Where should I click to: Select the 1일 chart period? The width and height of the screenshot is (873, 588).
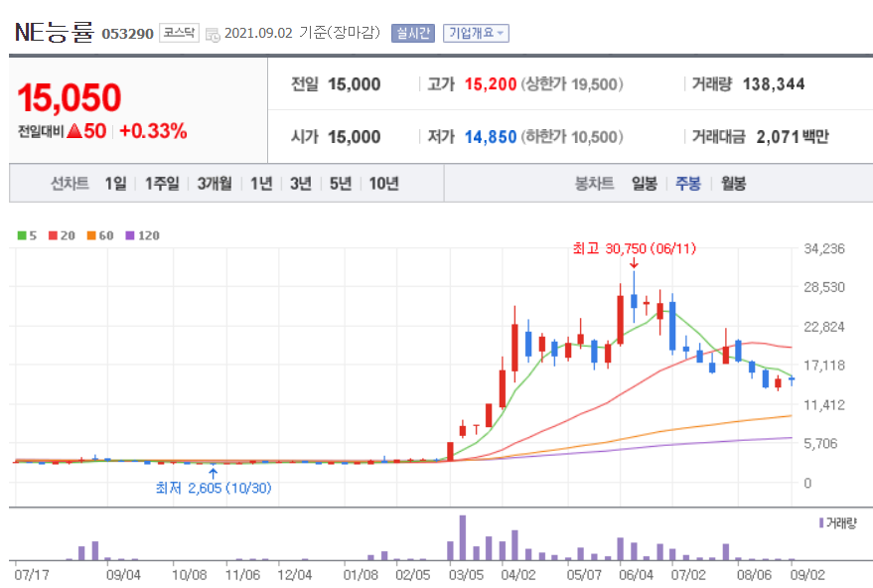114,185
